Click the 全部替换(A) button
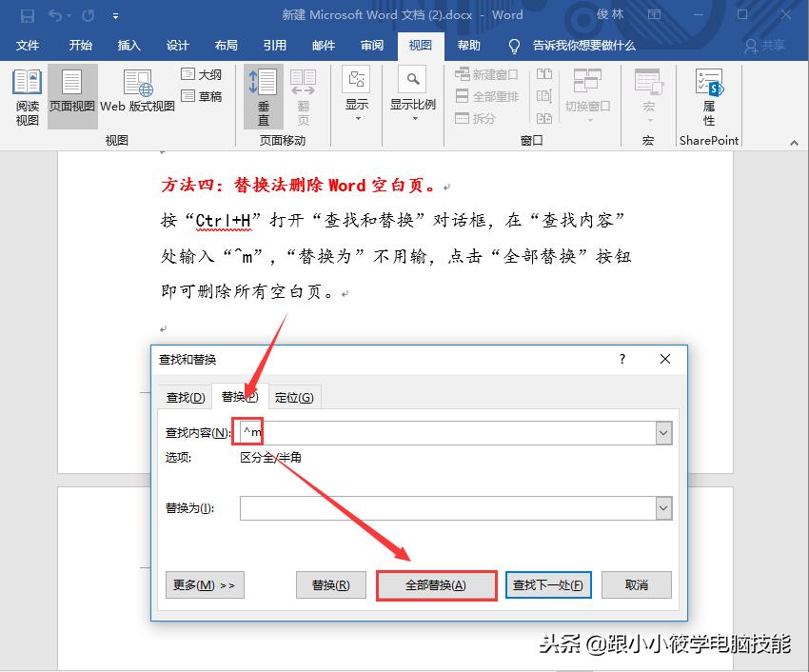Image resolution: width=809 pixels, height=672 pixels. tap(436, 585)
